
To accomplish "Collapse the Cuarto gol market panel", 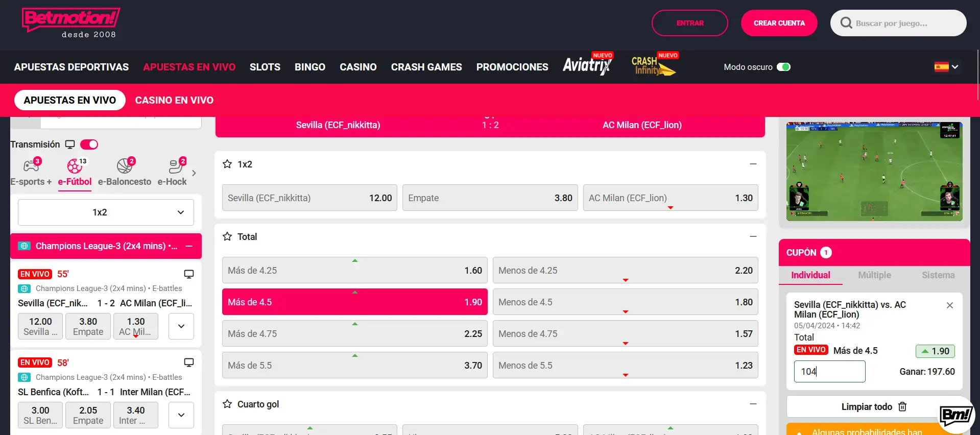I will (753, 404).
